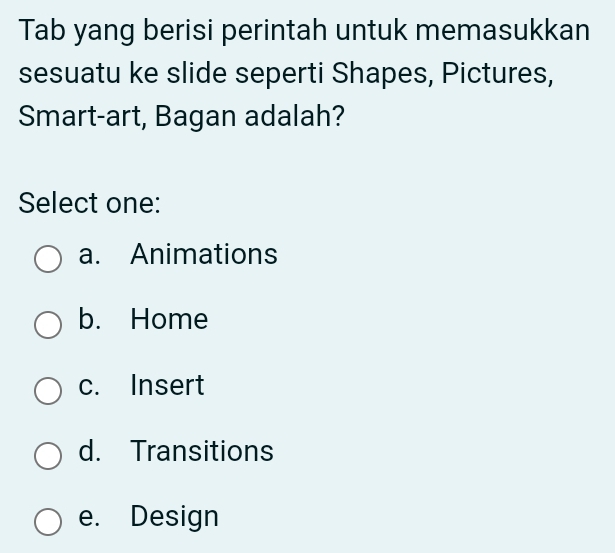Select the radio button for Home
Viewport: 615px width, 553px height.
click(48, 325)
